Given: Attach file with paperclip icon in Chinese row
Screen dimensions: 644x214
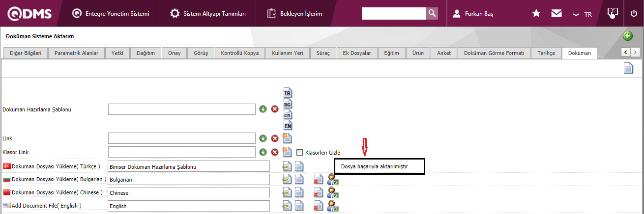Looking at the screenshot, I should pyautogui.click(x=287, y=193).
